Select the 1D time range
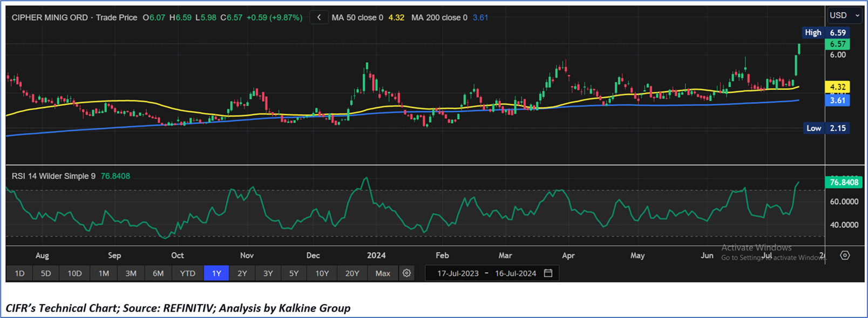 point(19,273)
